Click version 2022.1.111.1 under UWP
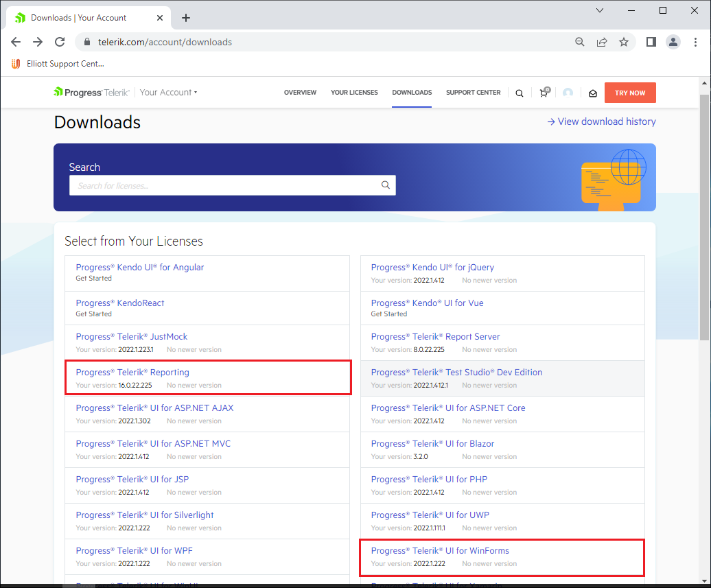Viewport: 711px width, 588px height. (x=430, y=528)
